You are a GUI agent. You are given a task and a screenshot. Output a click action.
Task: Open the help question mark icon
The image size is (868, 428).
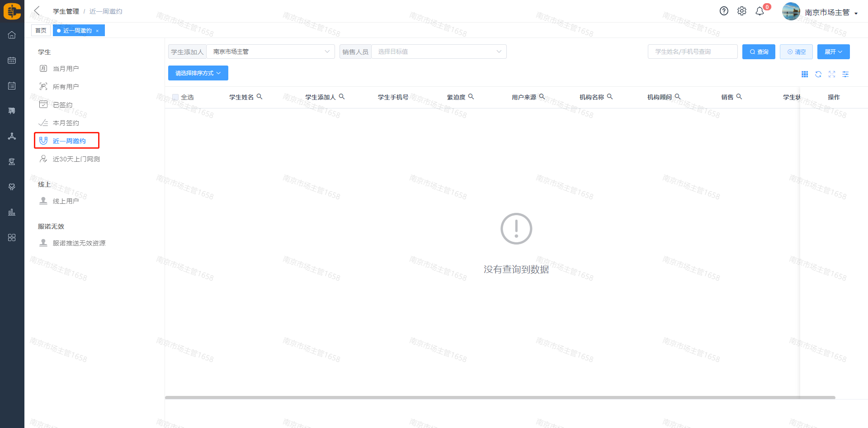724,11
